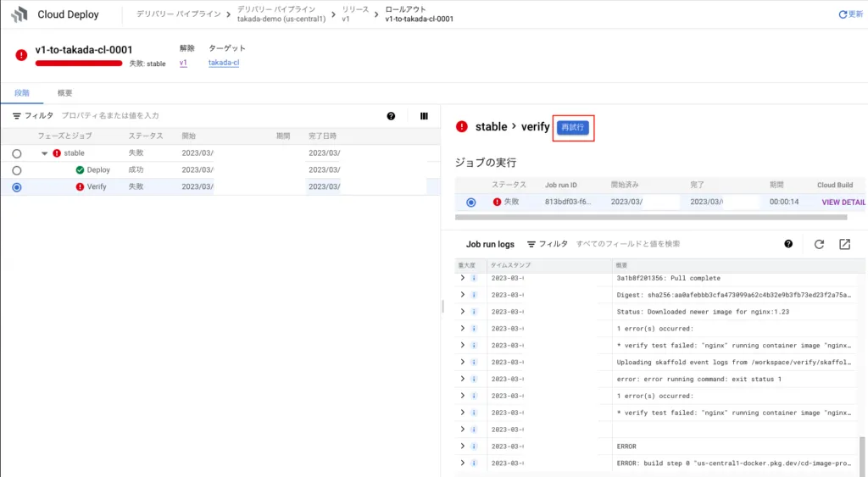Switch to the 段階 tab
The image size is (868, 477).
21,93
